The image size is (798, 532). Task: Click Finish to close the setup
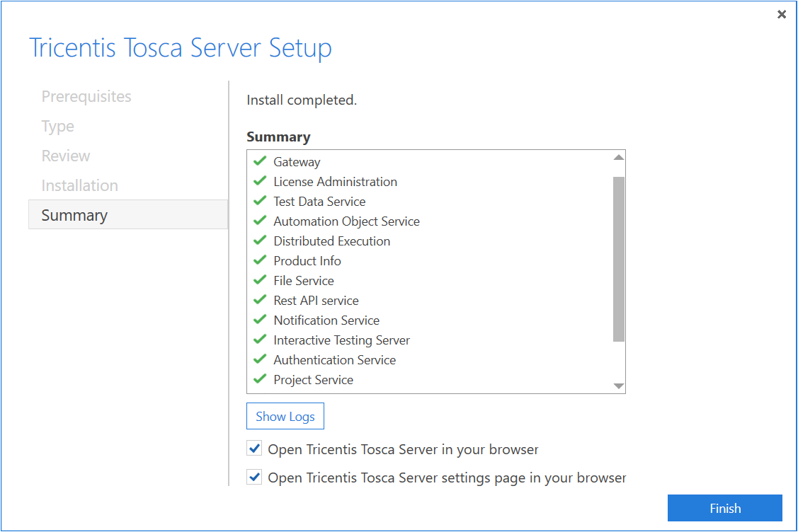[x=724, y=508]
